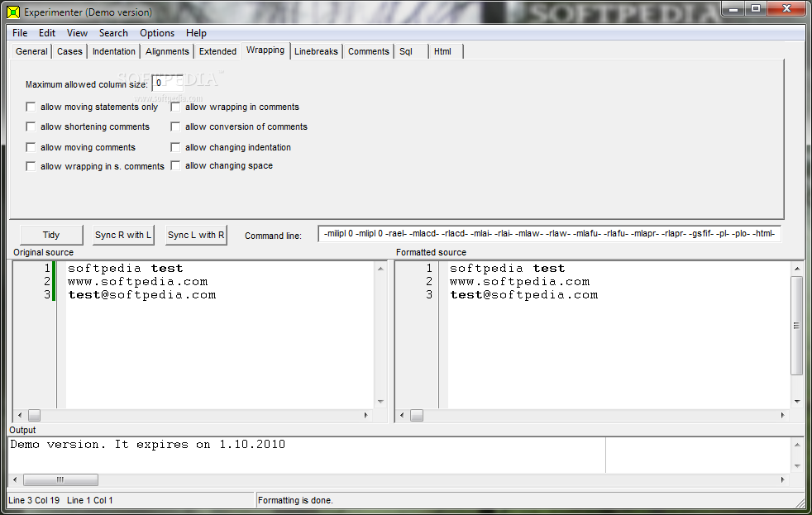The height and width of the screenshot is (515, 812).
Task: Enable allow conversion of comments
Action: coord(175,126)
